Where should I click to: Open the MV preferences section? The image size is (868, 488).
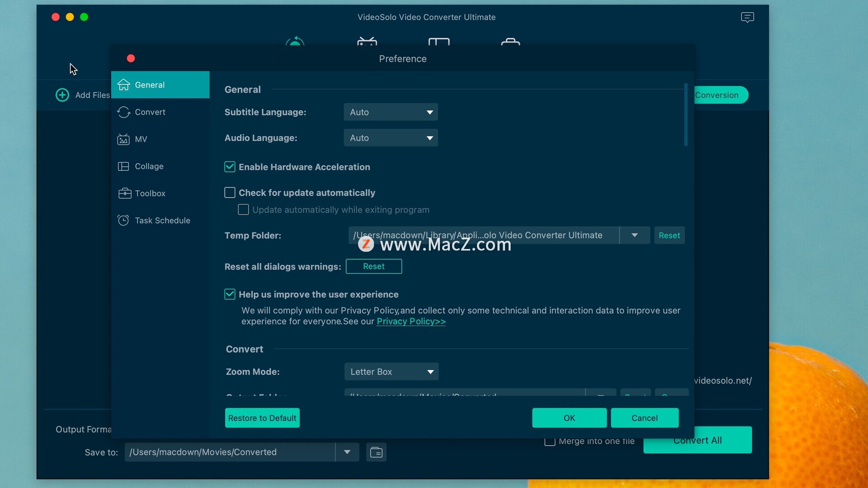tap(160, 139)
